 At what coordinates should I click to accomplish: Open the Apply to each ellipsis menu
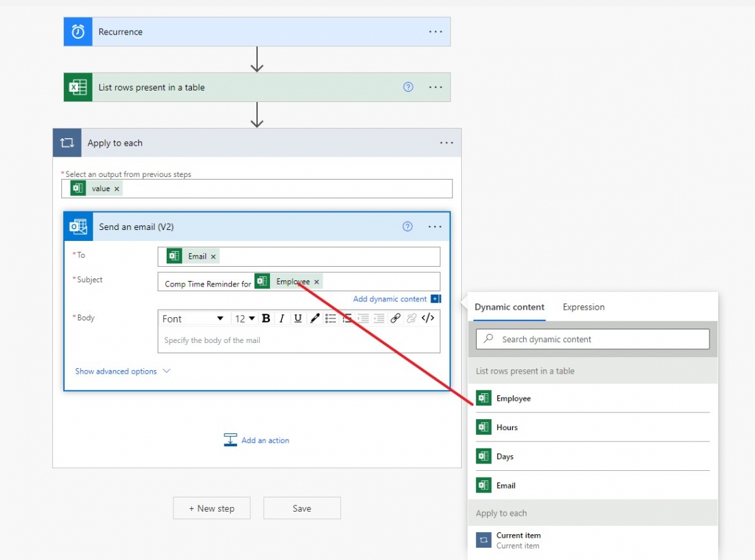[447, 142]
